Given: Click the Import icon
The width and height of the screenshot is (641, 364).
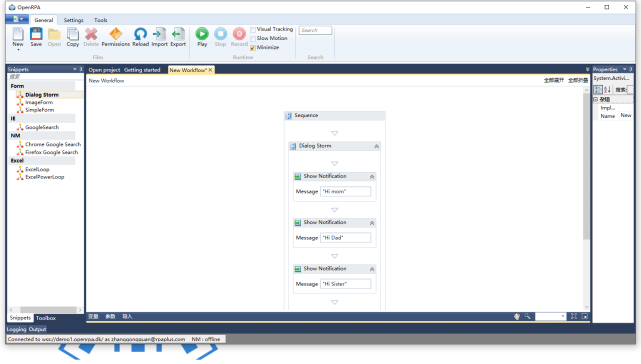Looking at the screenshot, I should [159, 34].
